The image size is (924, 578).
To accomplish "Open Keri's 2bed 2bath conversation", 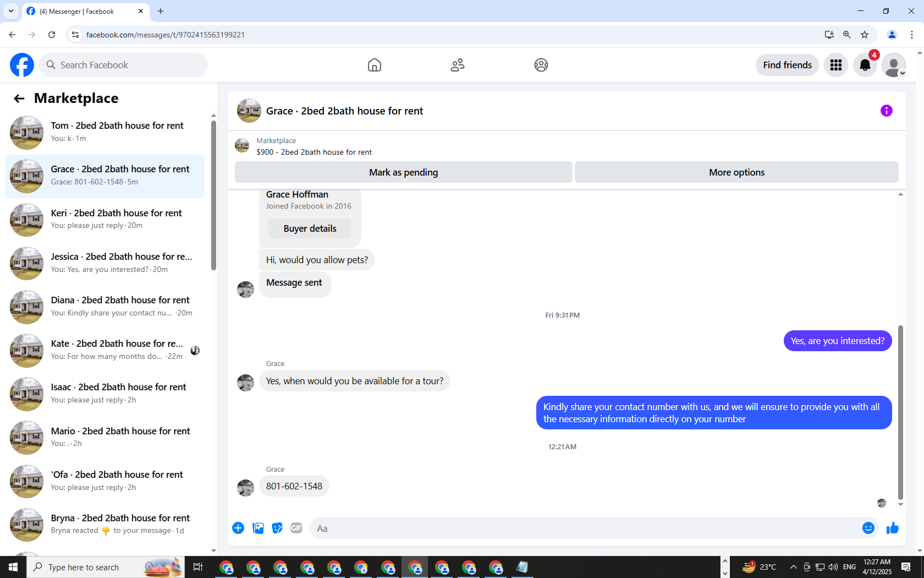I will pyautogui.click(x=105, y=220).
